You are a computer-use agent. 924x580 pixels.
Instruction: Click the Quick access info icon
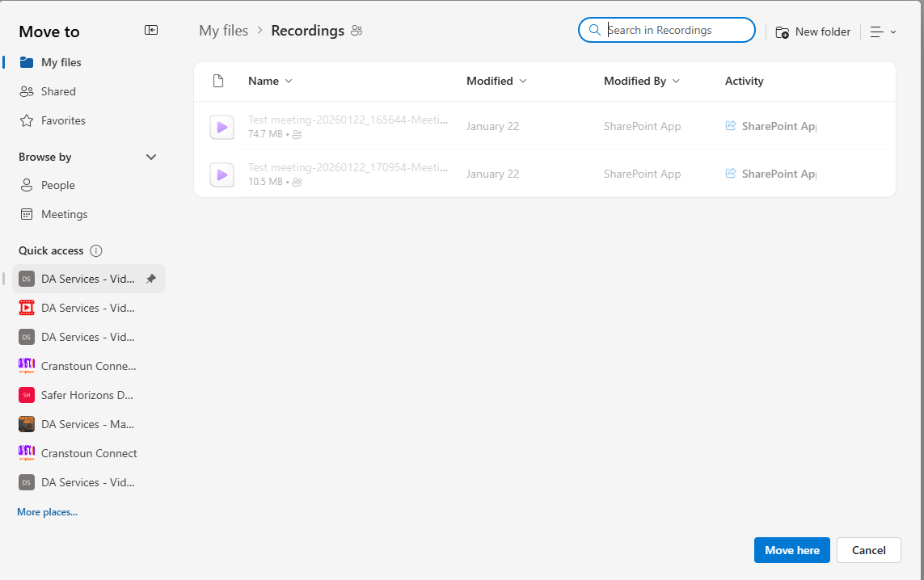pyautogui.click(x=96, y=250)
